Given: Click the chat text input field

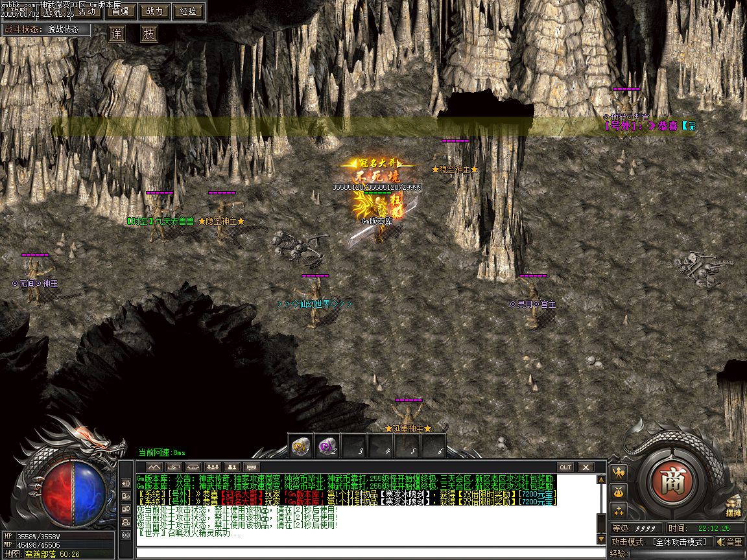Looking at the screenshot, I should 370,554.
